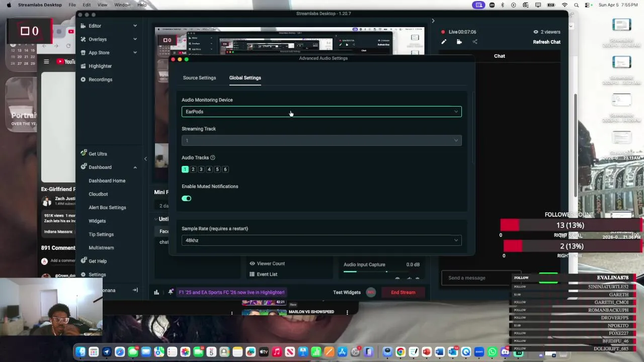
Task: Click the Viewer Count eye icon
Action: coord(252,263)
